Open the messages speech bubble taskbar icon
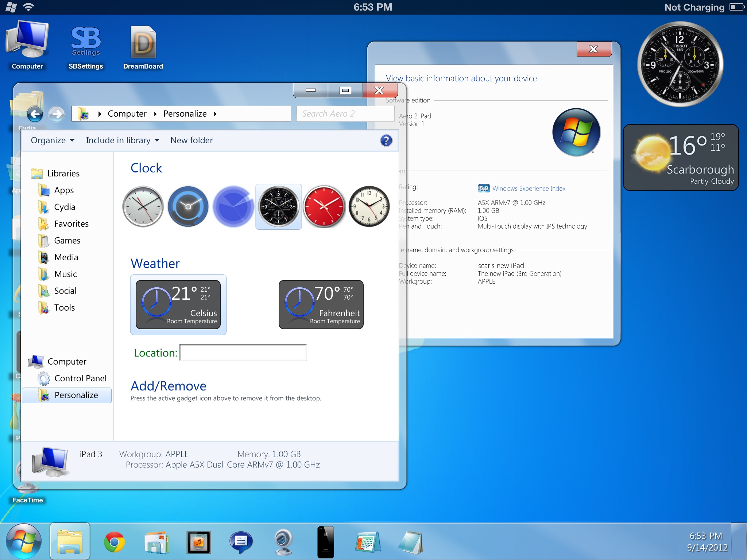This screenshot has height=560, width=747. point(241,542)
